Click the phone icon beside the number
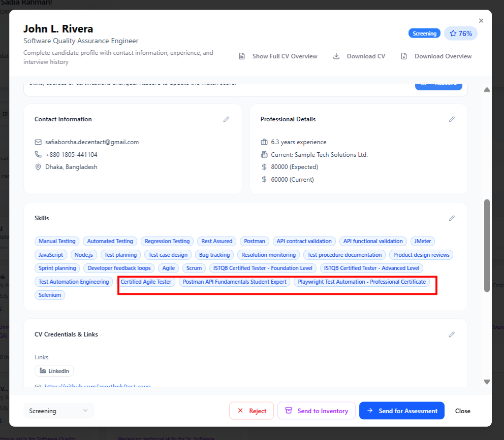The height and width of the screenshot is (440, 504). [38, 154]
